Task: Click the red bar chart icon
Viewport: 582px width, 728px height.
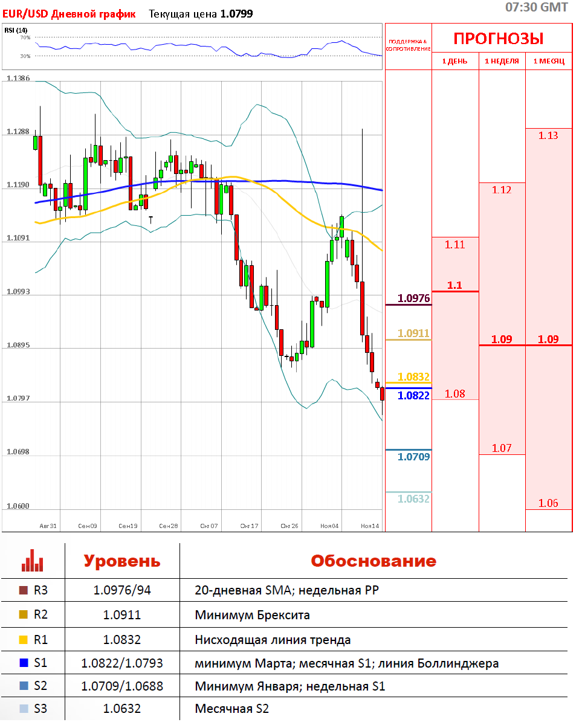Action: [33, 560]
